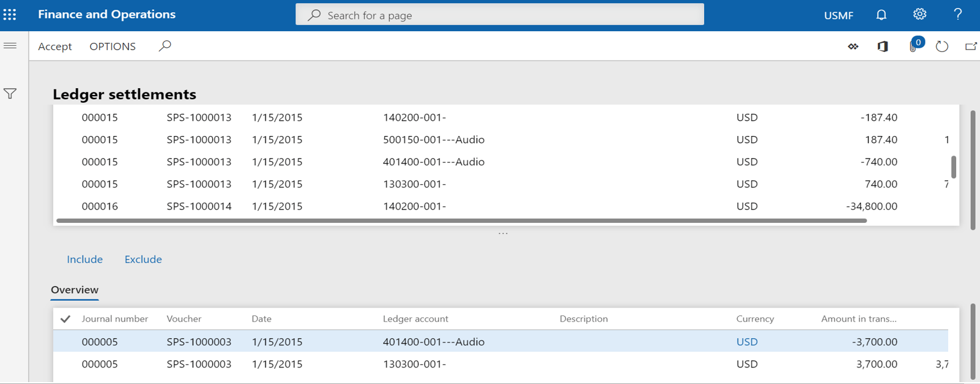This screenshot has height=384, width=980.
Task: Click the Search for a page field
Action: click(499, 15)
